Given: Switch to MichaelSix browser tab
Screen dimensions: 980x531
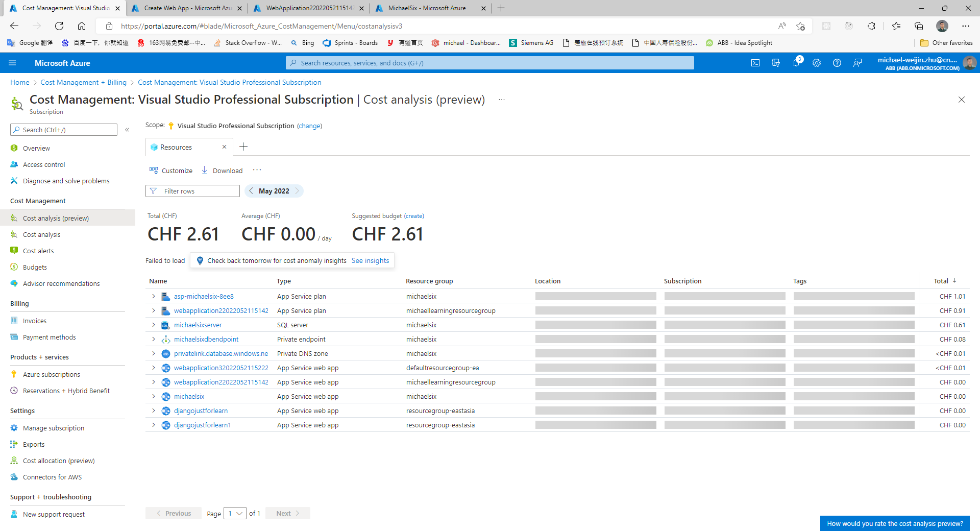Looking at the screenshot, I should [x=431, y=8].
